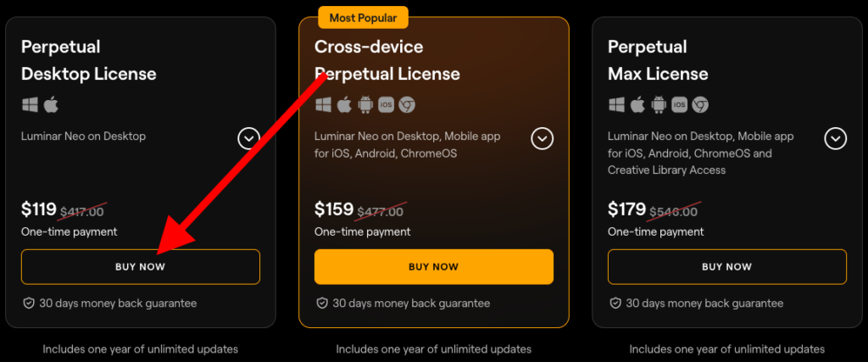
Task: Click Apple icon in Perpetual Desktop License card
Action: tap(50, 105)
